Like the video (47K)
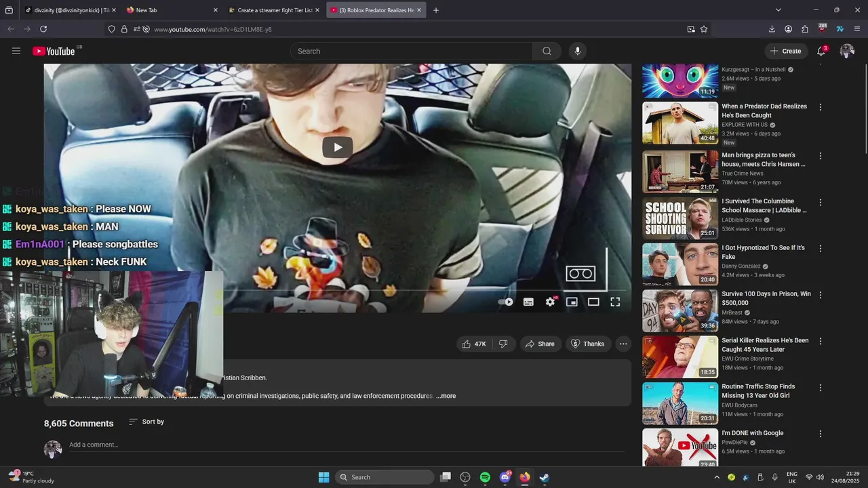 (x=474, y=344)
